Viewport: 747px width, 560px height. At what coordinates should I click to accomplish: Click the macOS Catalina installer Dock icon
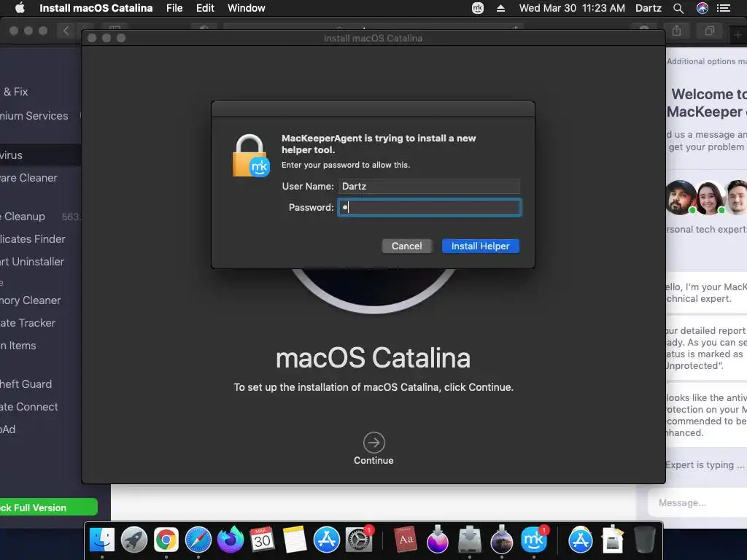(x=502, y=540)
